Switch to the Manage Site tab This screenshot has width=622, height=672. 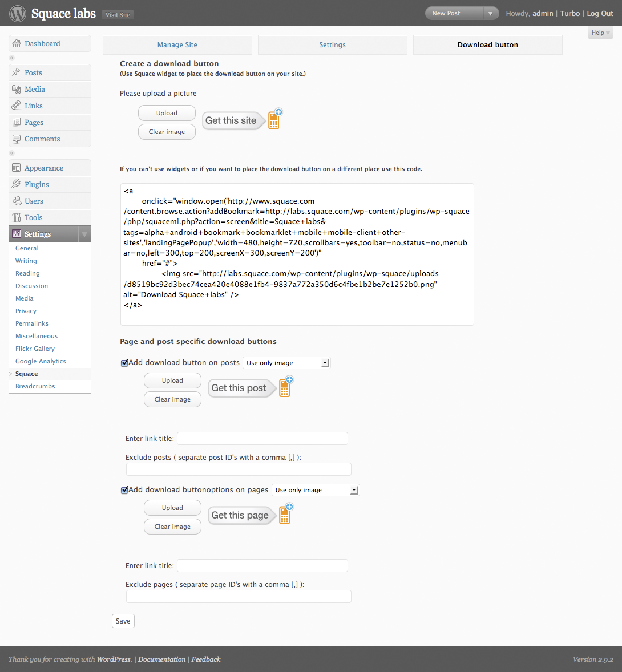click(177, 44)
